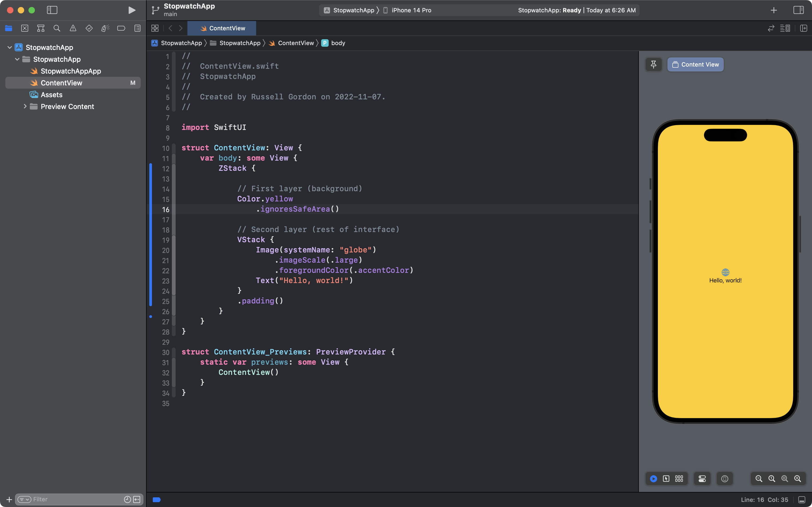Click the Run button to build app
This screenshot has width=812, height=507.
tap(131, 10)
